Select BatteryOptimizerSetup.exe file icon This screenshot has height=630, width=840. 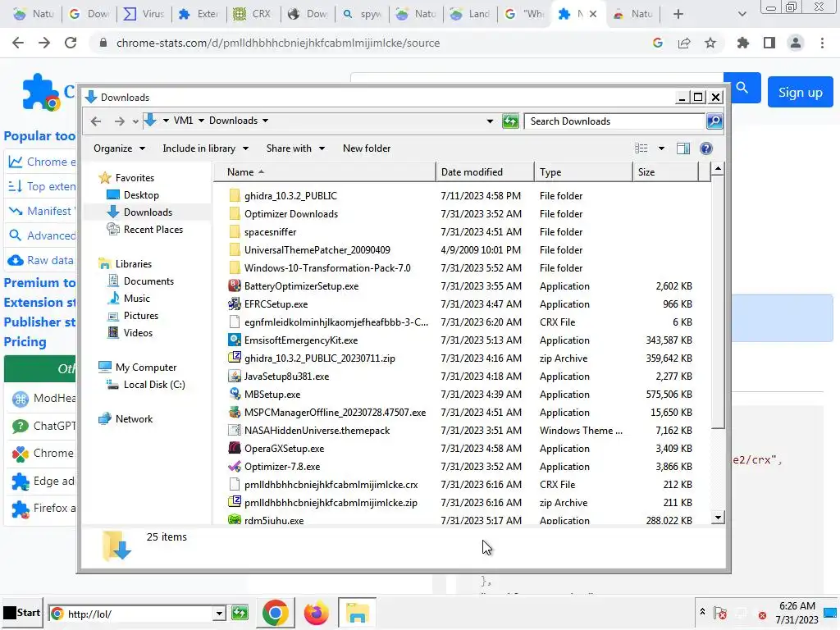pyautogui.click(x=234, y=286)
